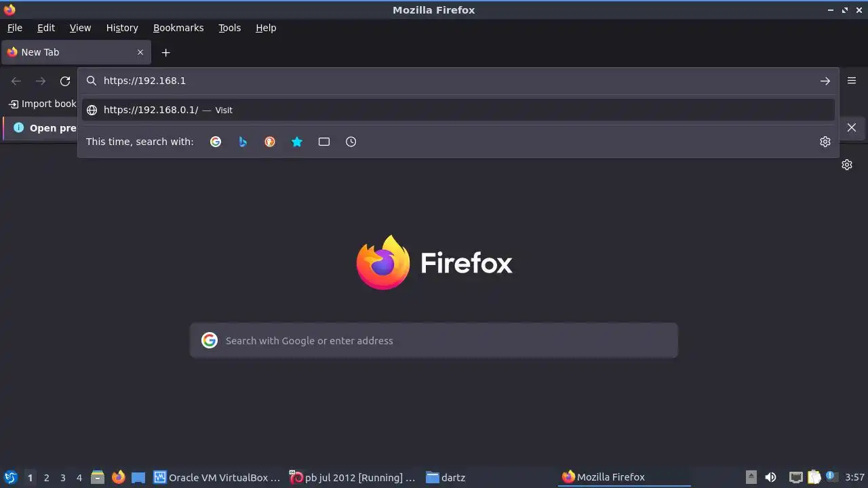Click the globe icon beside URL suggestion

[x=92, y=110]
